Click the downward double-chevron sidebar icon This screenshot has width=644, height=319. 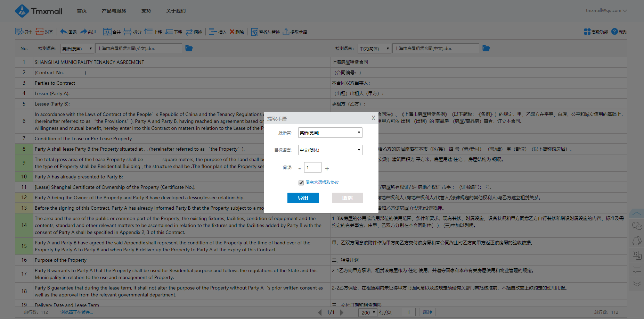(637, 284)
